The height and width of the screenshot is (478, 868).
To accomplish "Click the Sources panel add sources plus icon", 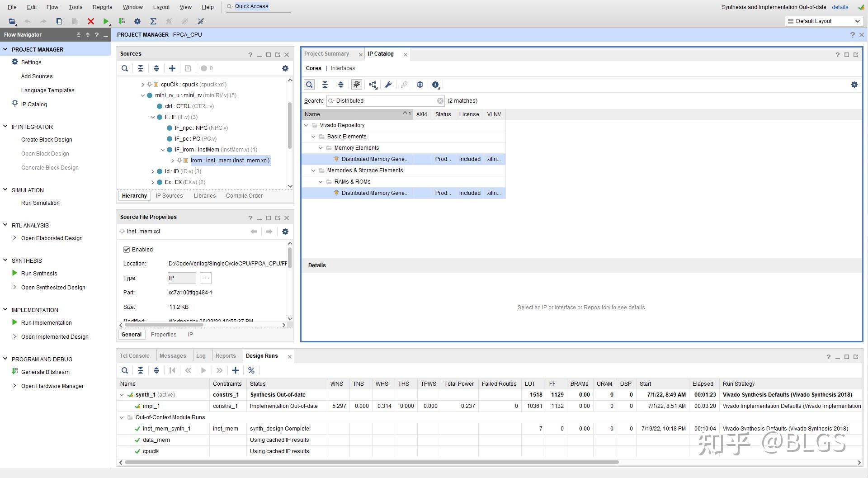I will (x=172, y=68).
